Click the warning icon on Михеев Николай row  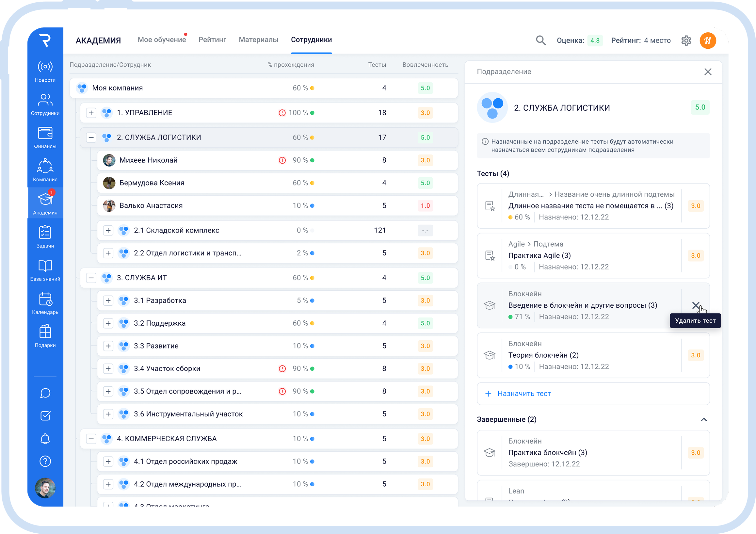tap(282, 160)
